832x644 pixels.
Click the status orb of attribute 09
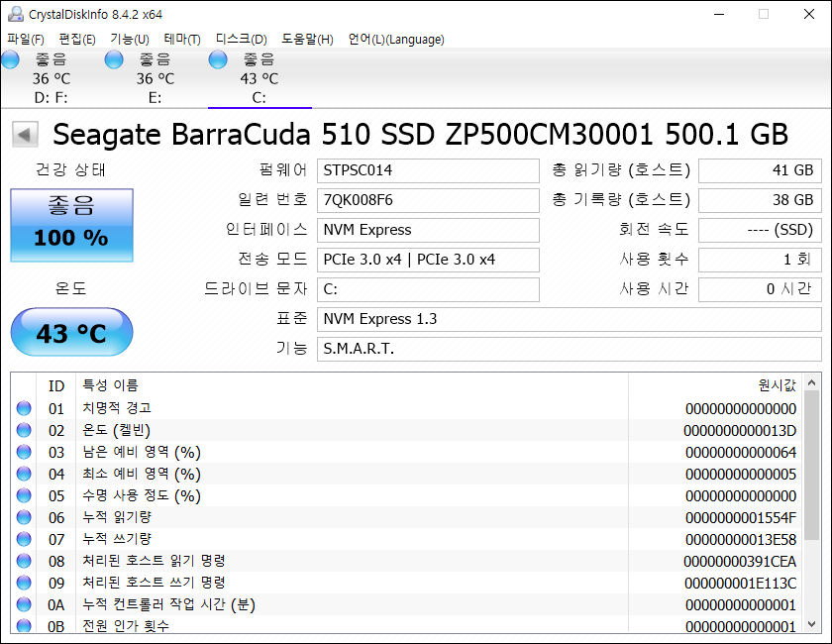(24, 583)
